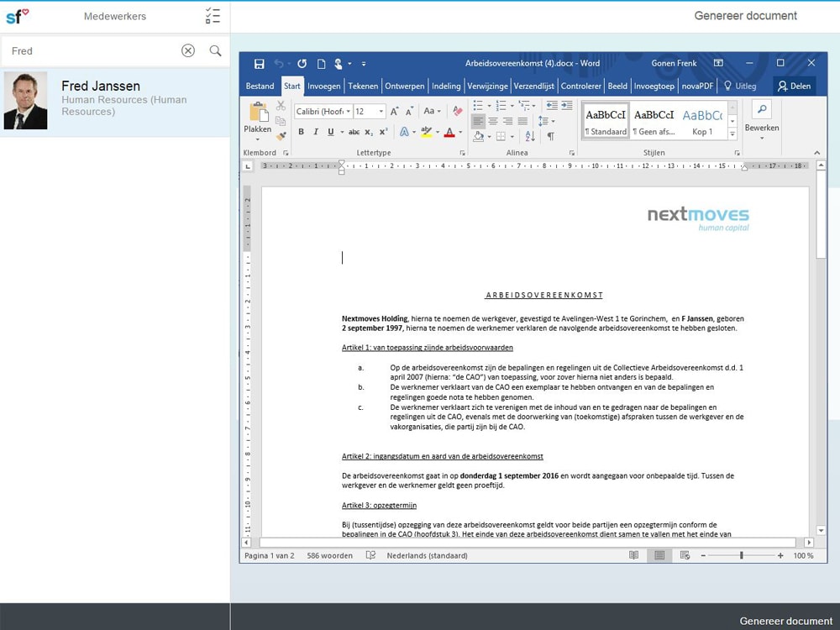Screen dimensions: 840x630
Task: Open the Format Painter tool
Action: (279, 138)
